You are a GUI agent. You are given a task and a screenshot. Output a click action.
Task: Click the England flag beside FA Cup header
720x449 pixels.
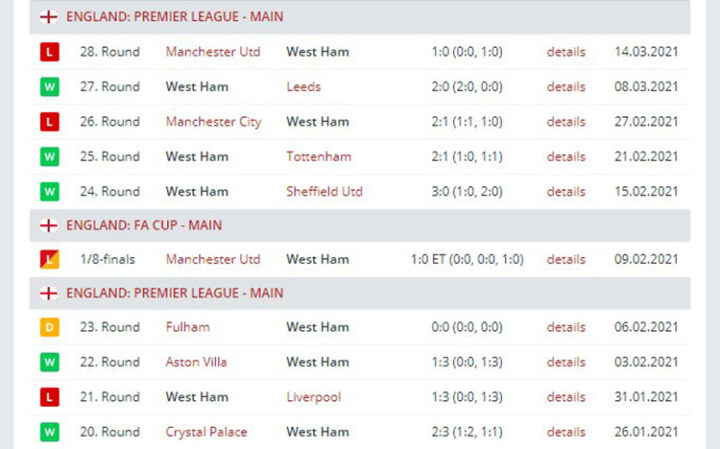(49, 226)
